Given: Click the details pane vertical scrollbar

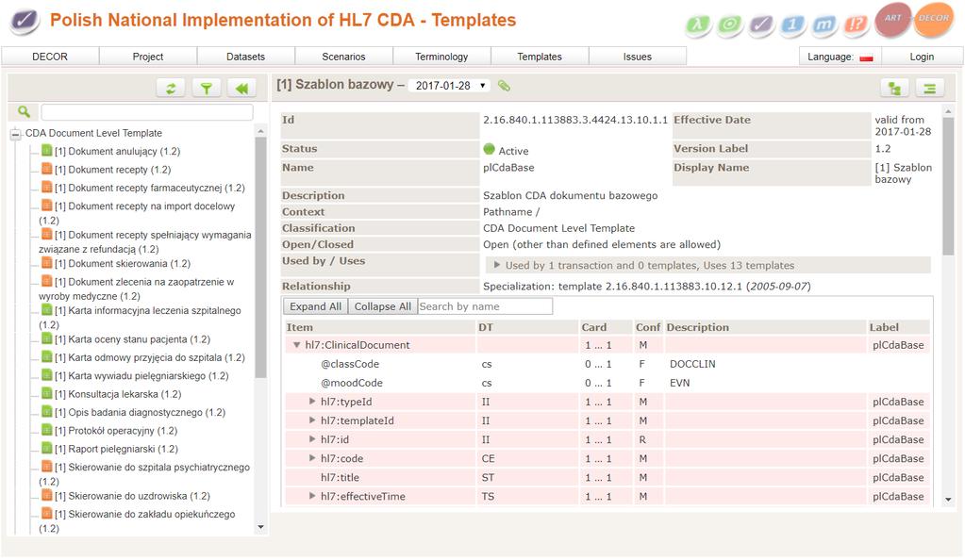Looking at the screenshot, I should 948,185.
